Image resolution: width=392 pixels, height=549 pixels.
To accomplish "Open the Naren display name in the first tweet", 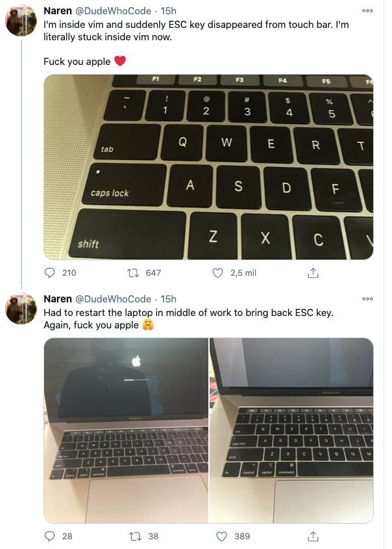I will tap(58, 11).
